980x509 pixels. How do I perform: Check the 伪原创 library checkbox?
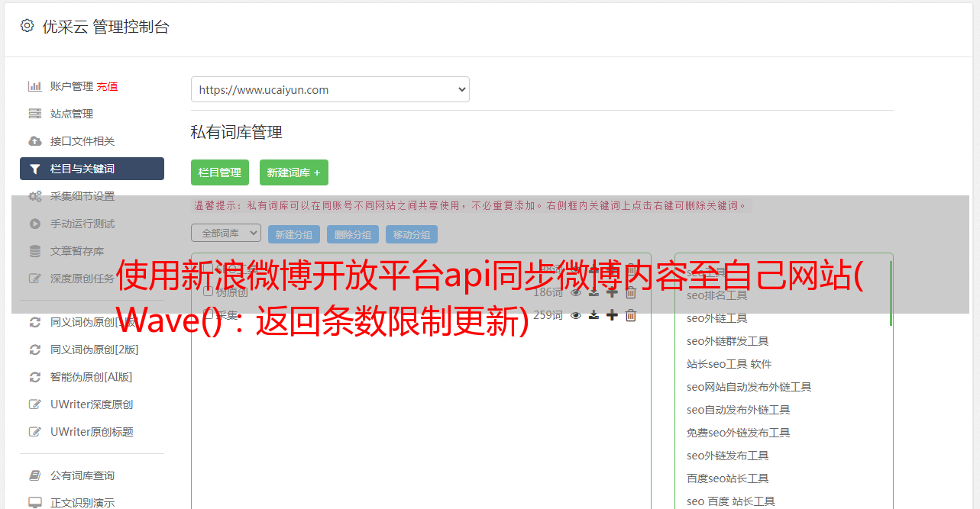point(209,291)
